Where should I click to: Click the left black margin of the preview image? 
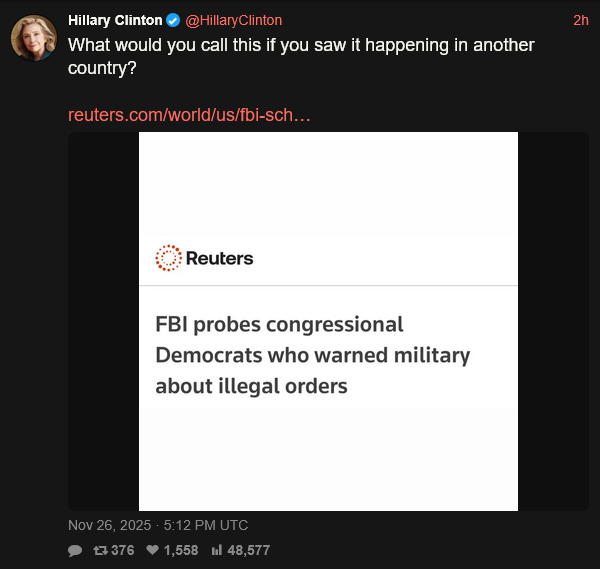pos(103,320)
